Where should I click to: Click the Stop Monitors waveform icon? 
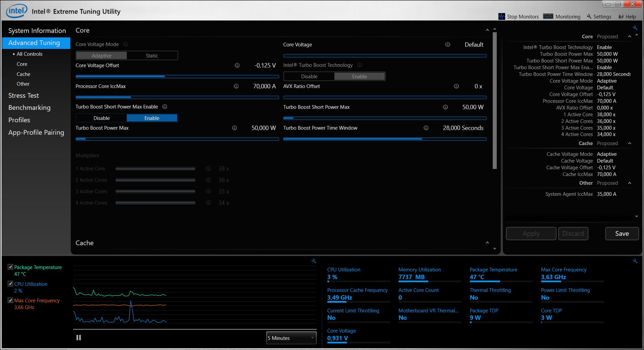coord(502,16)
